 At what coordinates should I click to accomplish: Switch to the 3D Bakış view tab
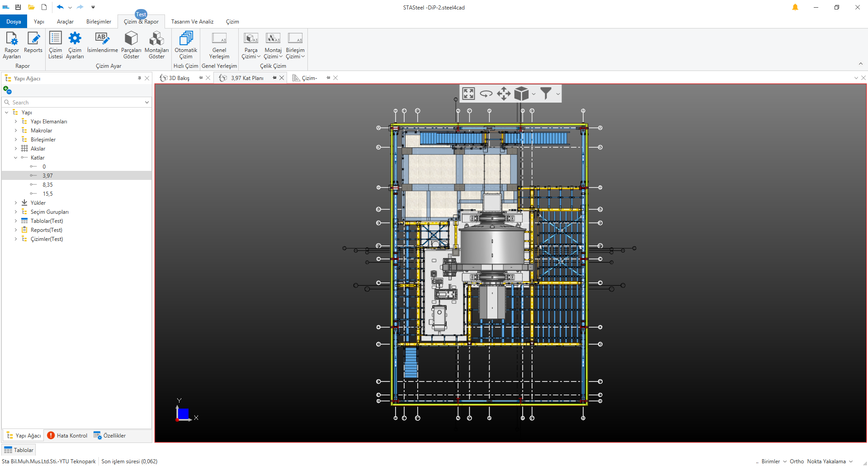[x=179, y=78]
